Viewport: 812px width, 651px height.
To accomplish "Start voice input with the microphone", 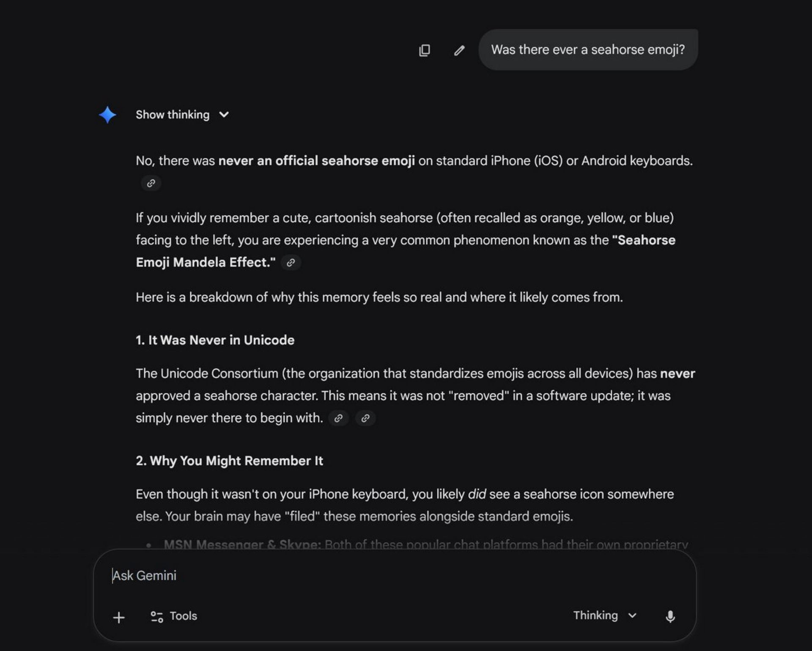I will (670, 616).
